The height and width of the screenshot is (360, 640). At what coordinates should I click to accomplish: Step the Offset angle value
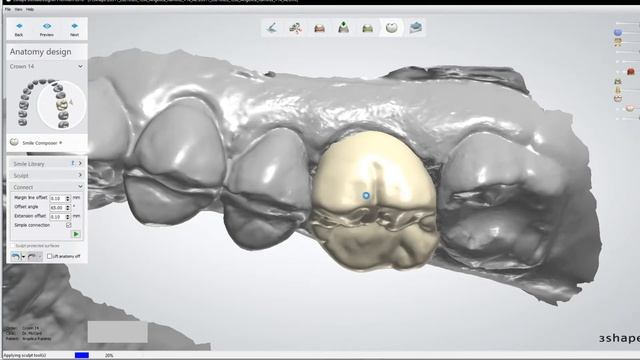pyautogui.click(x=68, y=207)
